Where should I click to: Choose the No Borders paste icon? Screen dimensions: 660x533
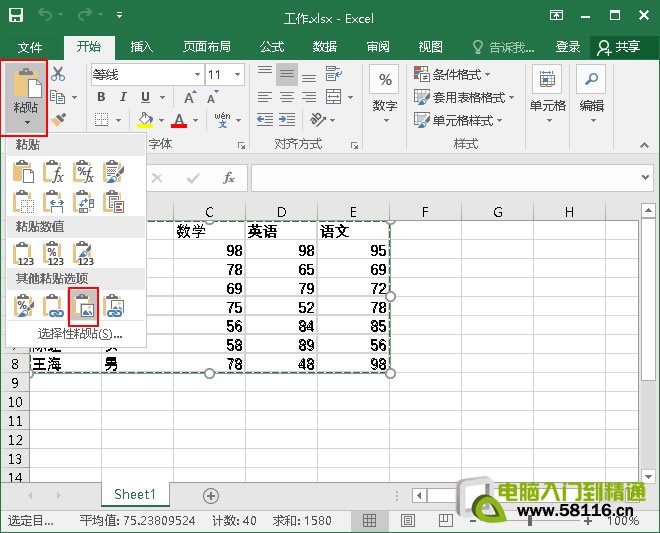(24, 202)
